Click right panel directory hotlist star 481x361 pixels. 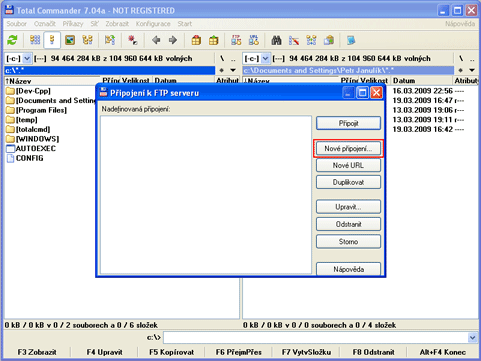click(461, 70)
